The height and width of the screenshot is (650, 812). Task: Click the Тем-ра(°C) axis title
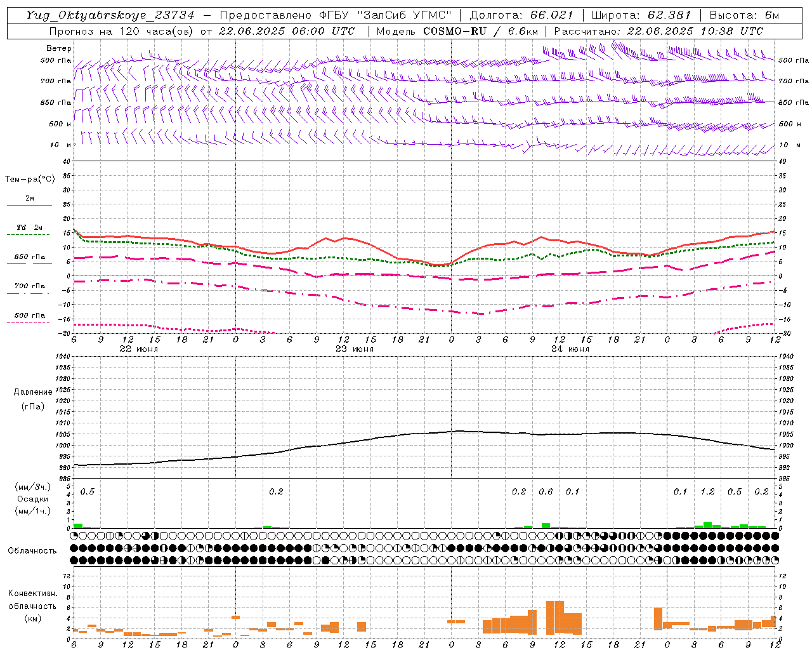click(30, 180)
